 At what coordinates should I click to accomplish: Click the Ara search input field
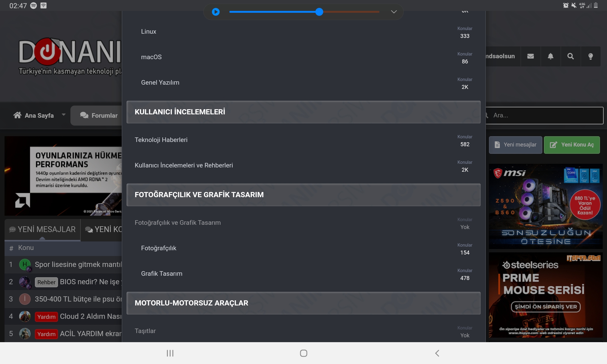pyautogui.click(x=544, y=115)
